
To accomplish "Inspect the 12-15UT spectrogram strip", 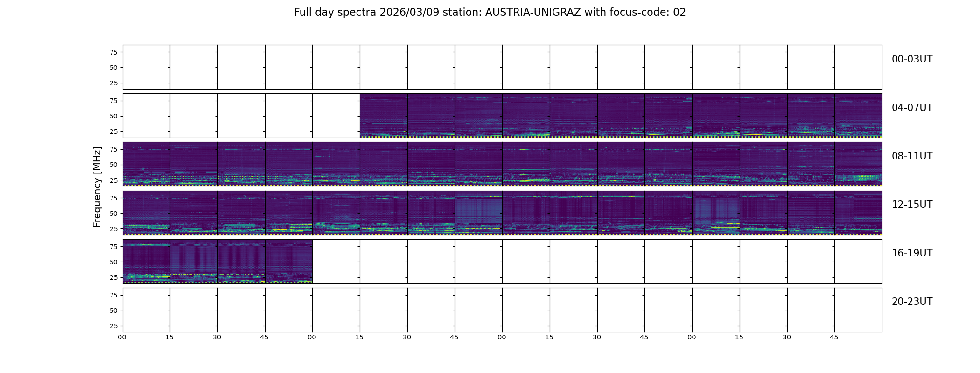I will point(502,213).
